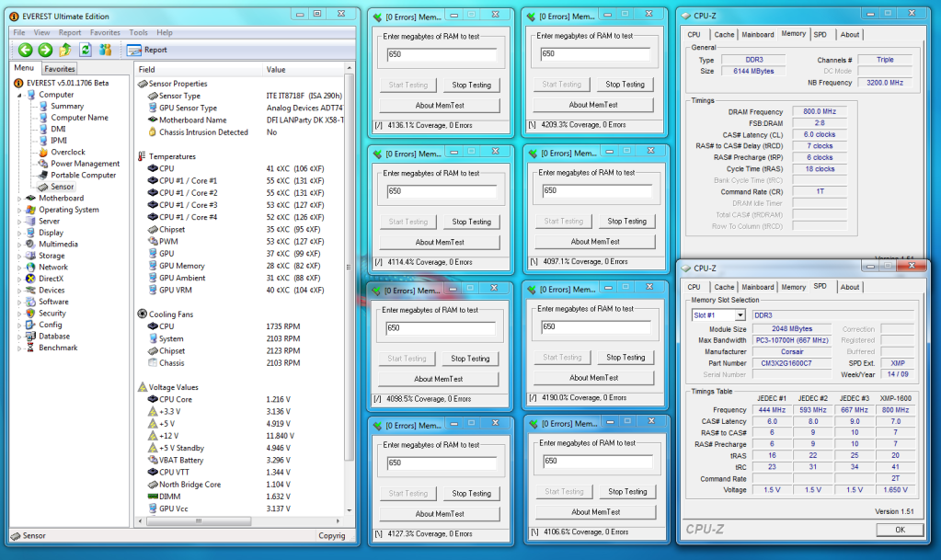Viewport: 941px width, 560px height.
Task: Click the Field column header in EVEREST
Action: tap(199, 70)
